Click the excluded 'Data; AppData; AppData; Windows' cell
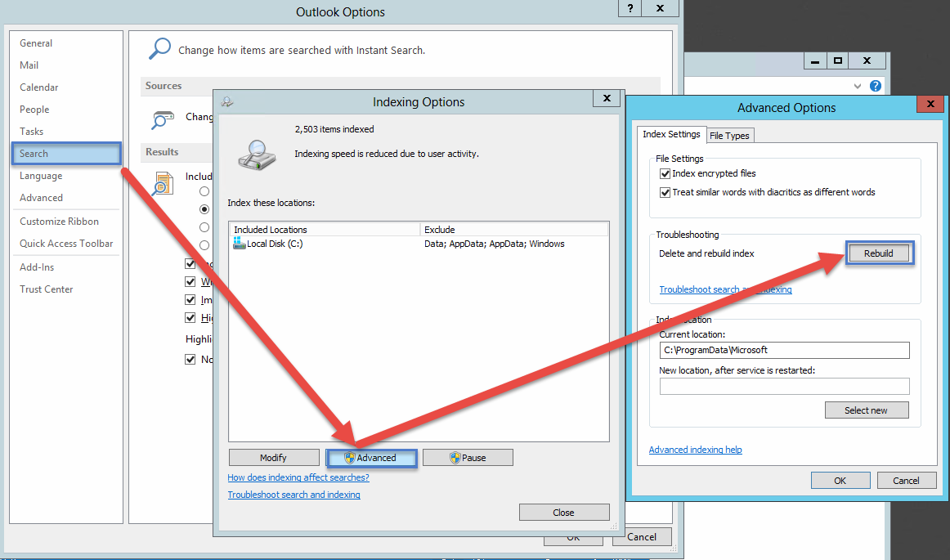The width and height of the screenshot is (950, 560). (495, 244)
